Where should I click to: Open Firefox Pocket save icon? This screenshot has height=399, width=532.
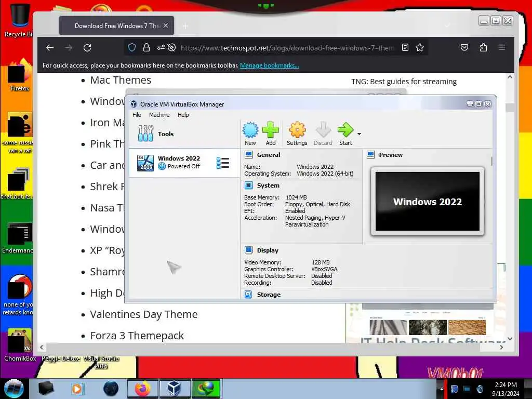tap(464, 47)
